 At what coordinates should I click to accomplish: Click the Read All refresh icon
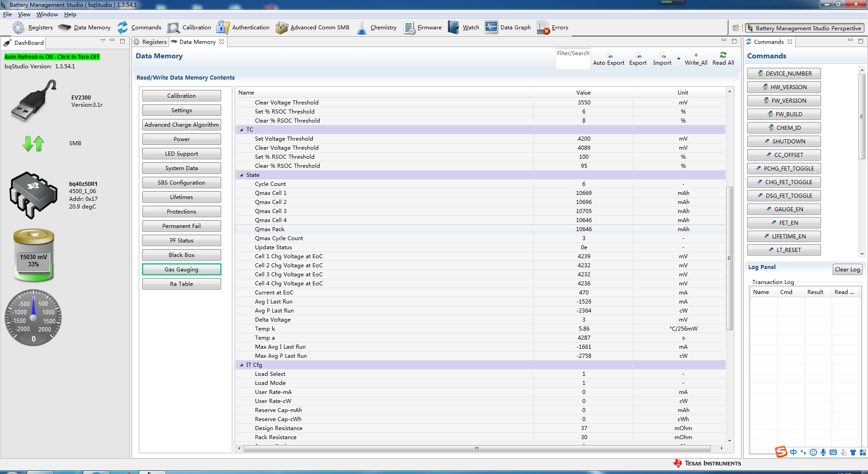[723, 55]
